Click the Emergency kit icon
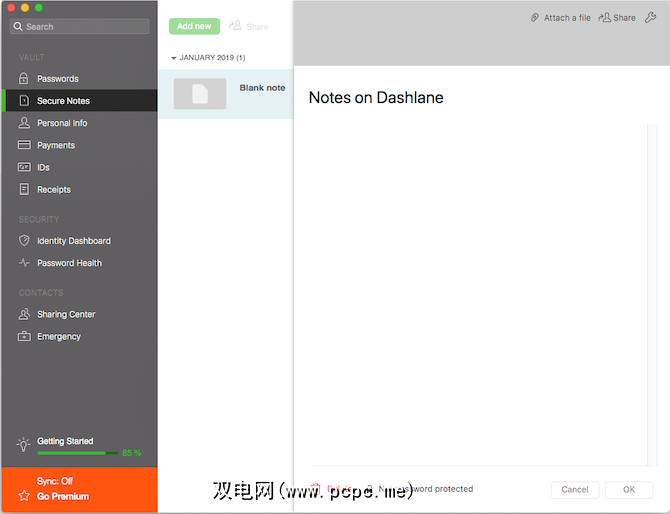 (x=24, y=336)
